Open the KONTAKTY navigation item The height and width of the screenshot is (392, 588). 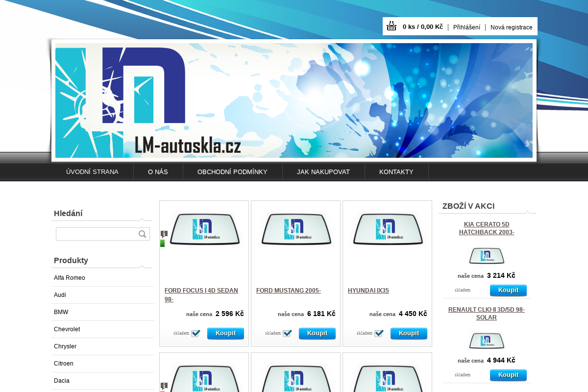396,171
